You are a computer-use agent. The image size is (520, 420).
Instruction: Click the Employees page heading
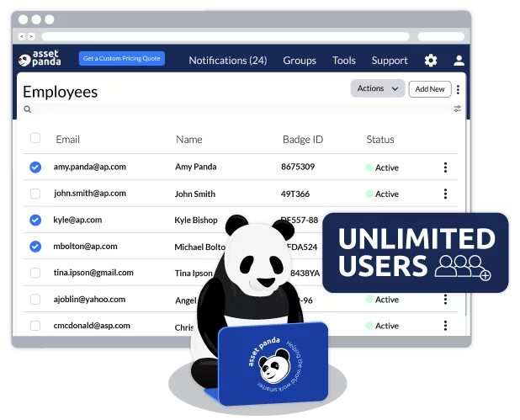(60, 92)
